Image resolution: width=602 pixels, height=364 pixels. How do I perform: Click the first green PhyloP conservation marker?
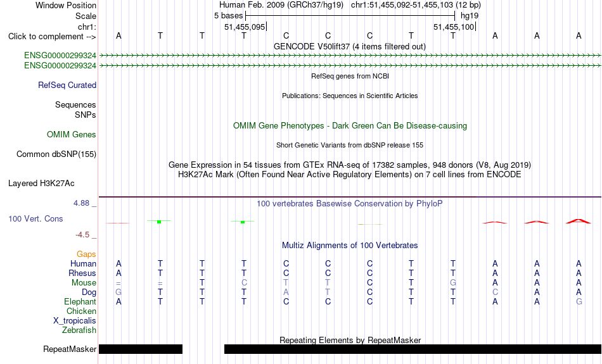159,222
